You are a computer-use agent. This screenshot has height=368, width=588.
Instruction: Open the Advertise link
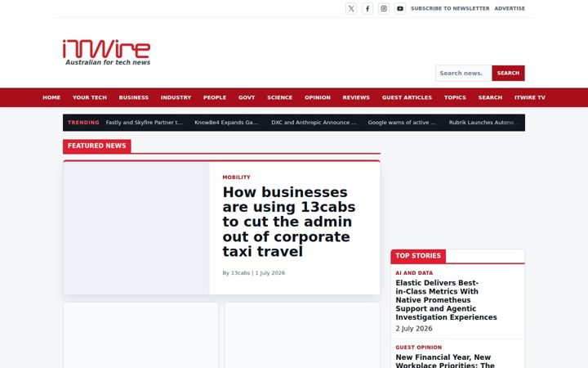point(510,8)
